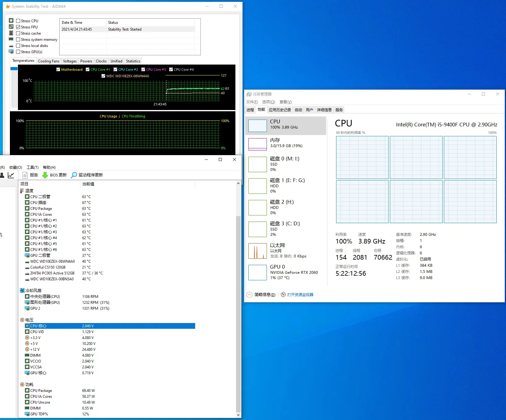Click 当前值 column header

(x=138, y=184)
